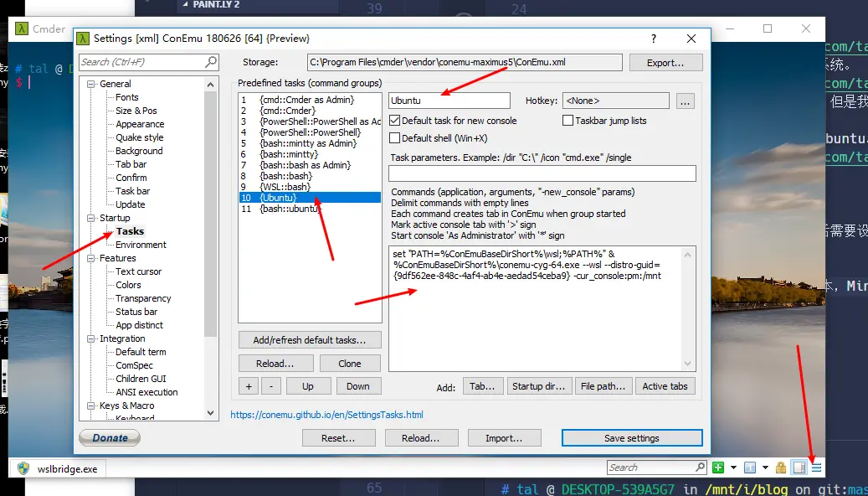Select task {bash::mintty}
This screenshot has width=868, height=496.
310,154
